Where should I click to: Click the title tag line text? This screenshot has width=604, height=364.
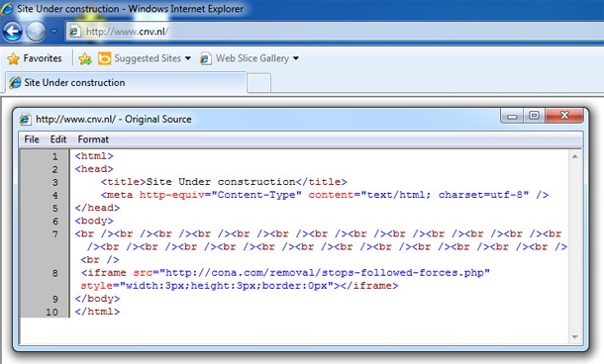point(224,182)
